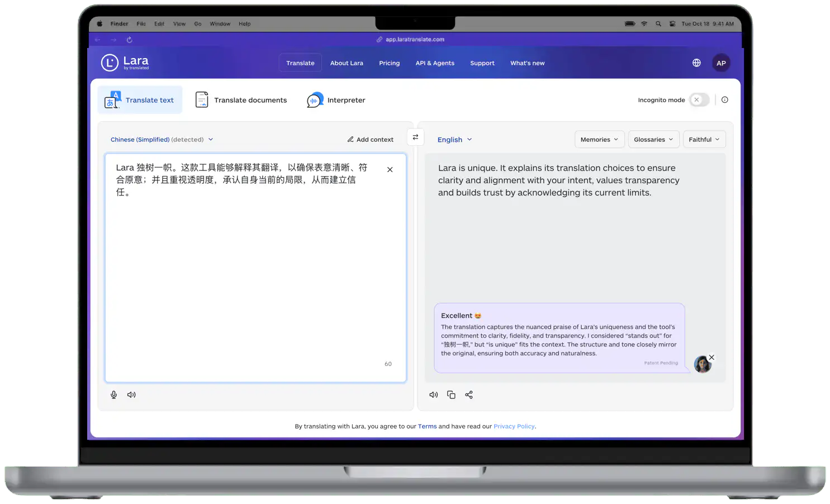
Task: Open the Interpreter tab
Action: [336, 101]
